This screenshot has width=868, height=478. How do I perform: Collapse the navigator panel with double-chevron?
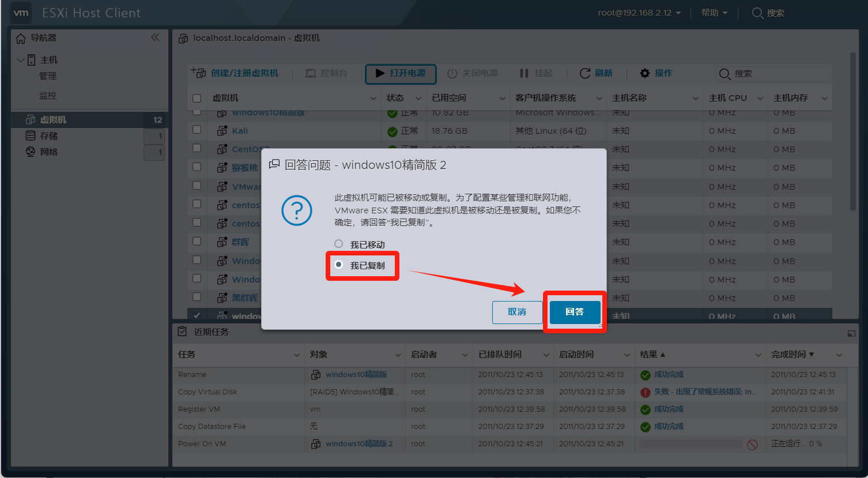click(155, 37)
